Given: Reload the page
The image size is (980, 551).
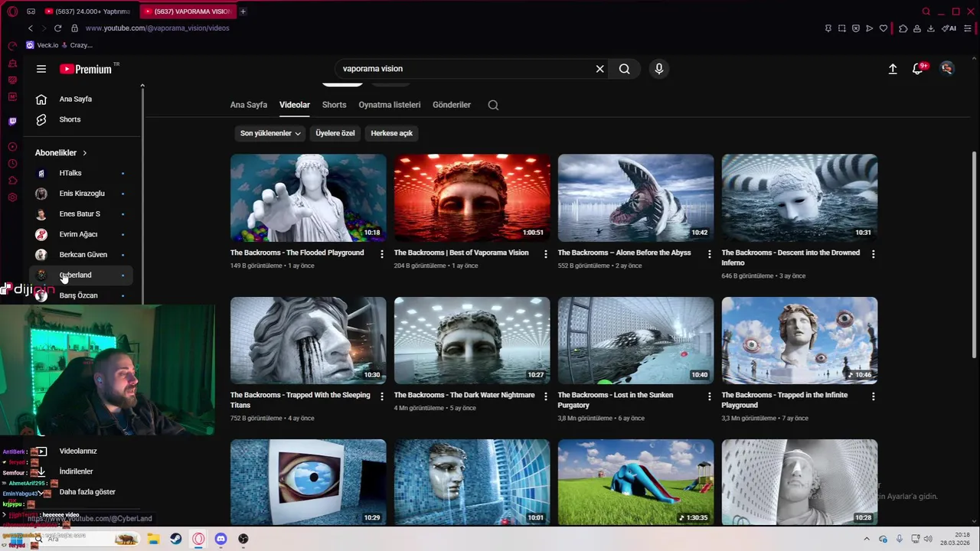Looking at the screenshot, I should click(57, 28).
